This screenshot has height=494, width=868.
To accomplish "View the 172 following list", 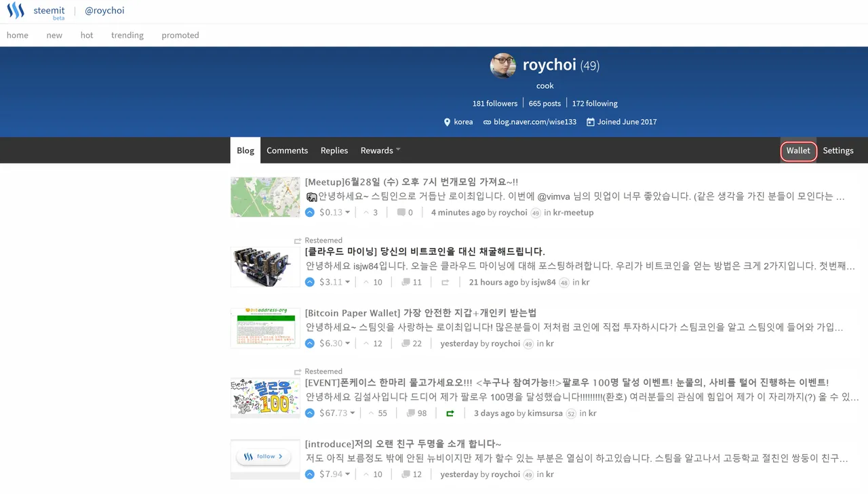I will [x=595, y=104].
